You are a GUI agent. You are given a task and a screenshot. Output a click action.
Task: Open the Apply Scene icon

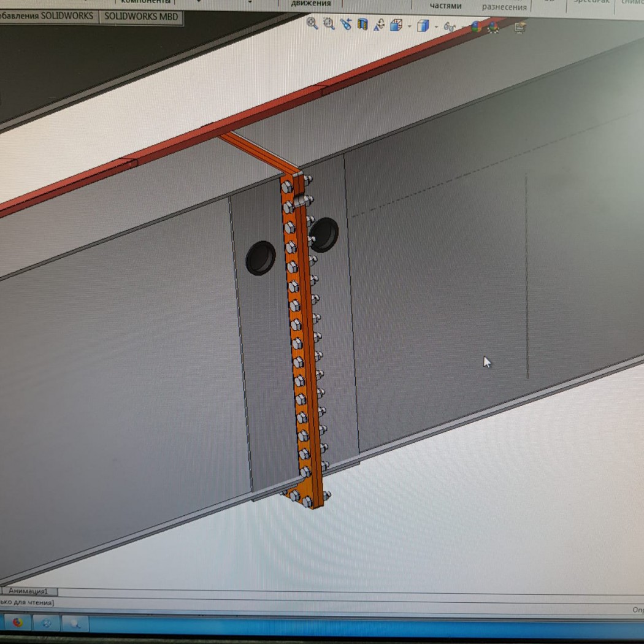493,28
